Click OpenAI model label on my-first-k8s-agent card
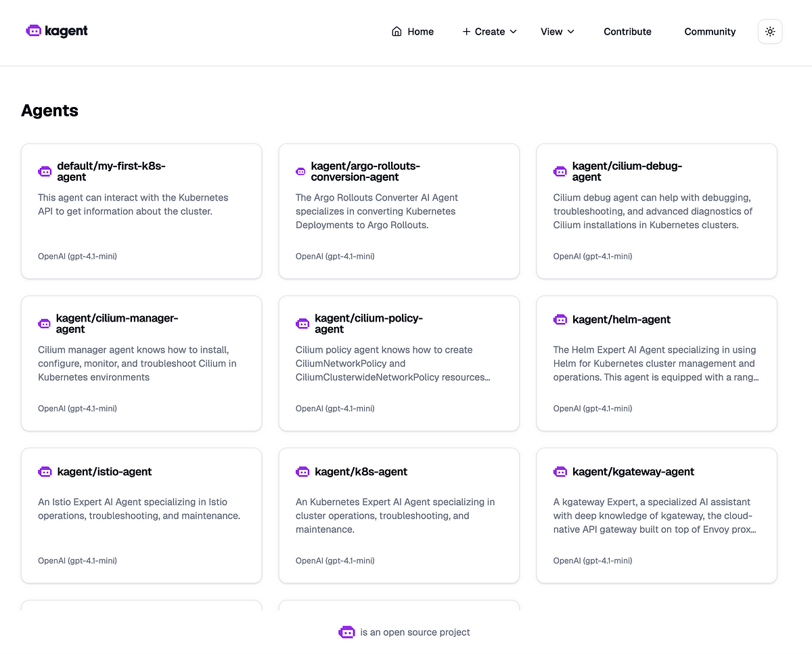 (x=77, y=256)
